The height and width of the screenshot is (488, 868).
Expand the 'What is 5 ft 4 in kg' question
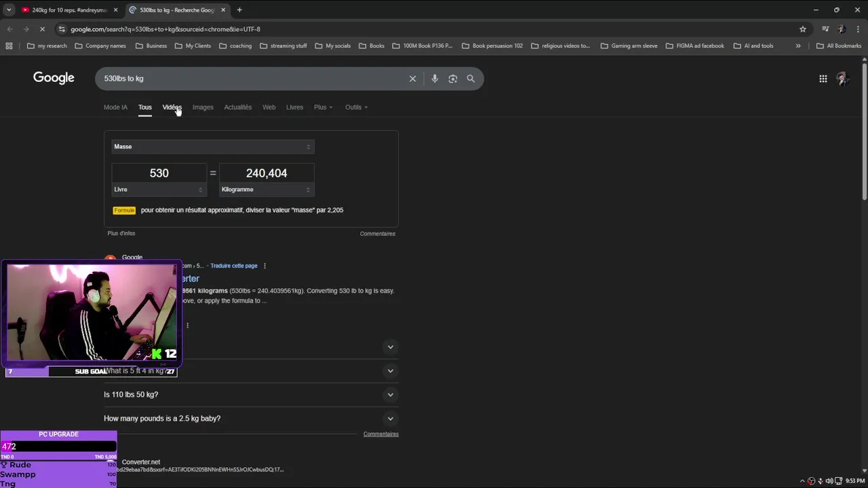click(390, 371)
